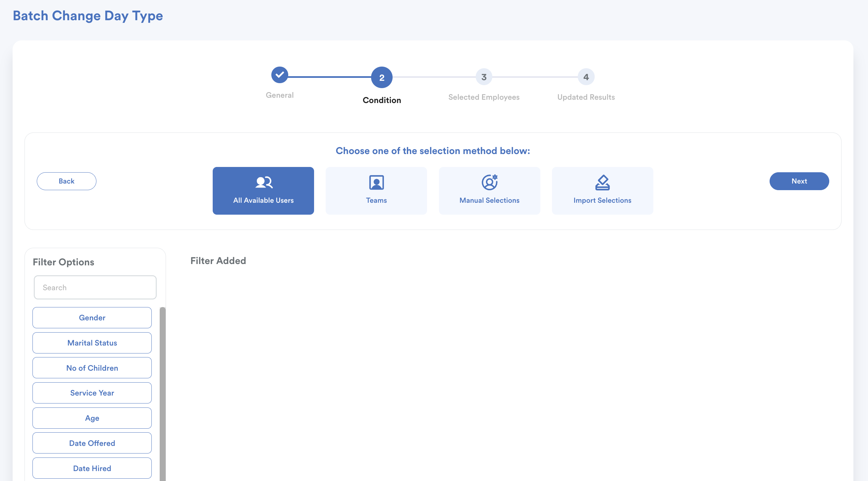Click the Manual Selections user icon
Screen dimensions: 868x481
point(489,182)
